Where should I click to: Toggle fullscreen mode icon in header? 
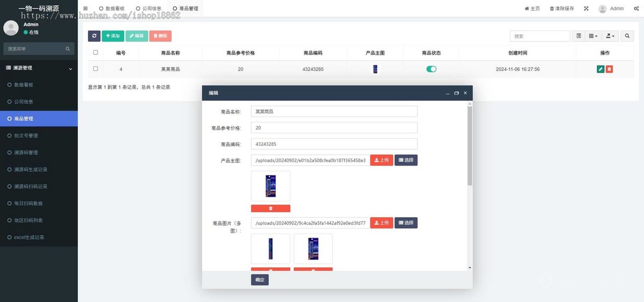[x=586, y=9]
